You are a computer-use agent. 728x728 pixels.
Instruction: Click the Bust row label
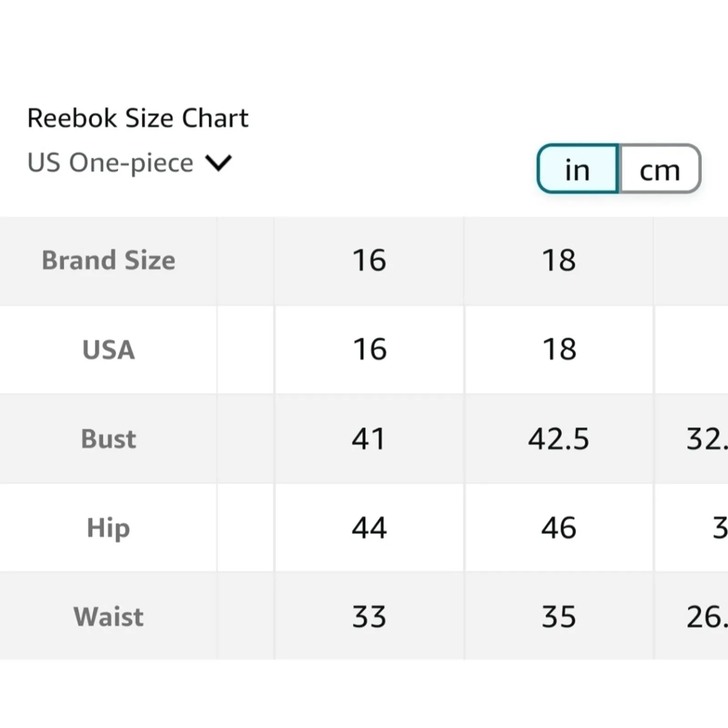click(108, 439)
